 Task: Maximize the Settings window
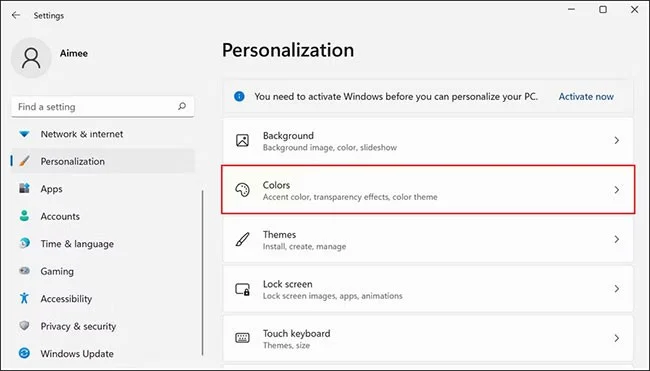point(603,9)
